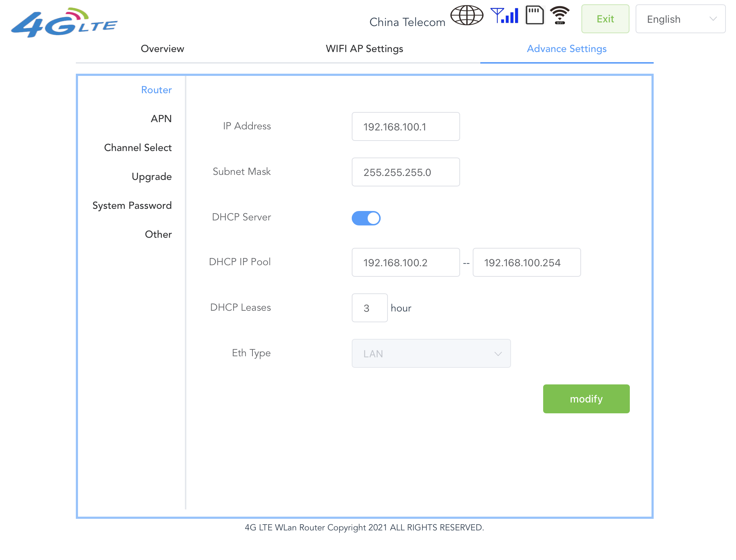Click the IP Address input field
The height and width of the screenshot is (560, 736).
point(405,127)
